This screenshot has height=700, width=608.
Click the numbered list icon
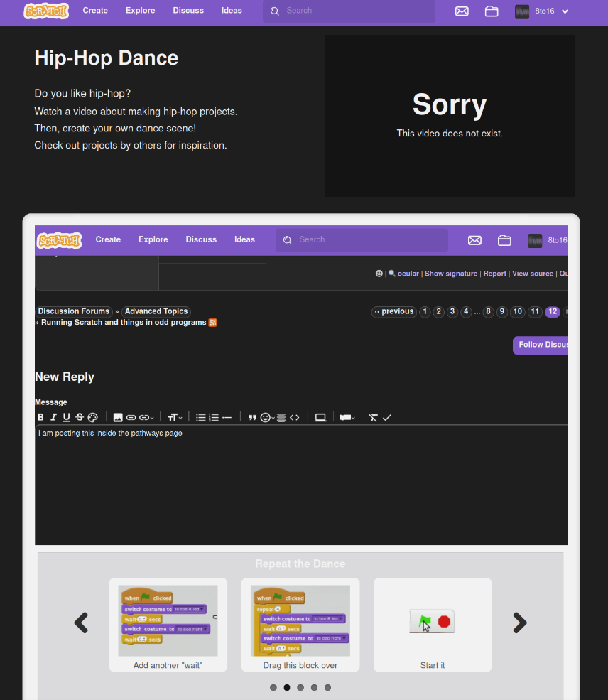[x=213, y=417]
